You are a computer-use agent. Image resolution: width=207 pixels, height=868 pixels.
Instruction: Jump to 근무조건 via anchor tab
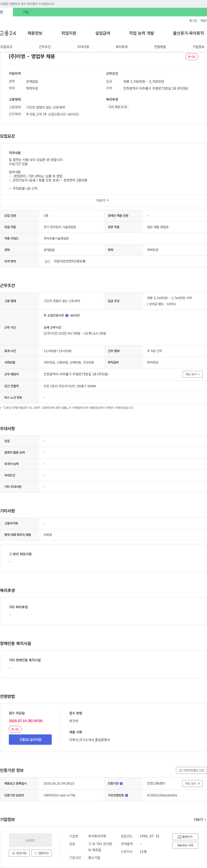[44, 47]
